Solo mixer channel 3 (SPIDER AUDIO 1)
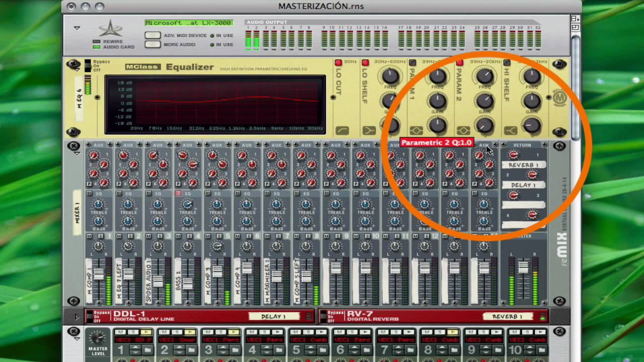644x362 pixels. pos(159,236)
